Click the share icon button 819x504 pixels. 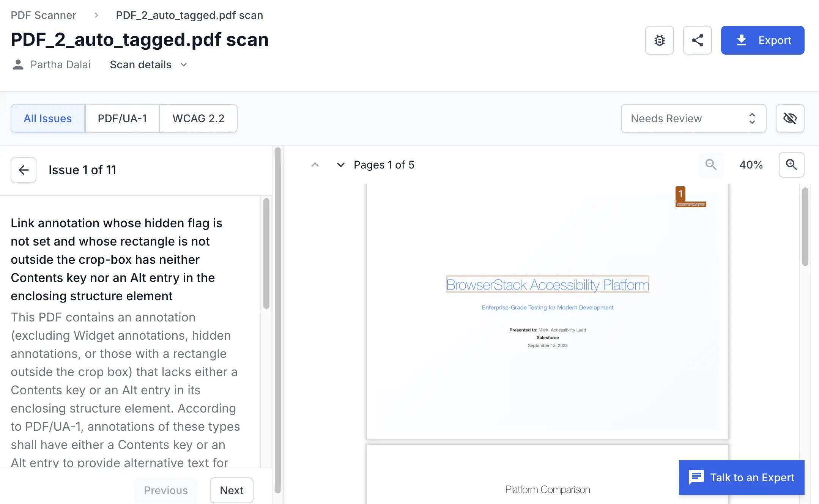697,40
